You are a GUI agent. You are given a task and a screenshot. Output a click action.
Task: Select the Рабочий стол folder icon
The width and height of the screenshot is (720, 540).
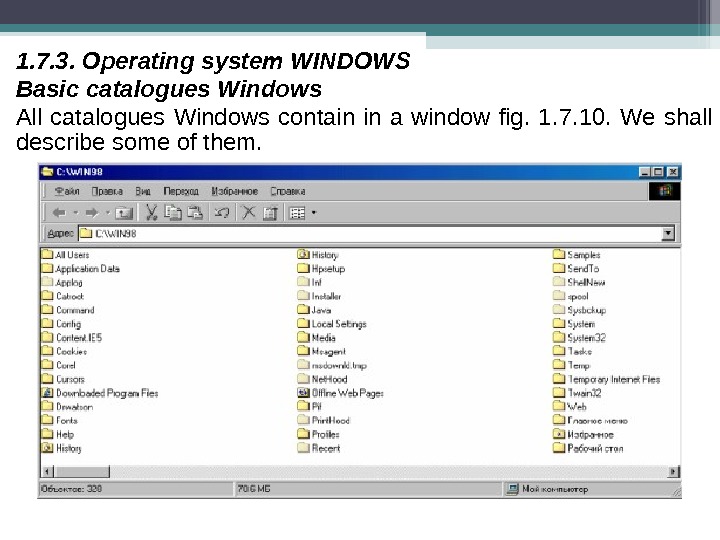coord(559,448)
